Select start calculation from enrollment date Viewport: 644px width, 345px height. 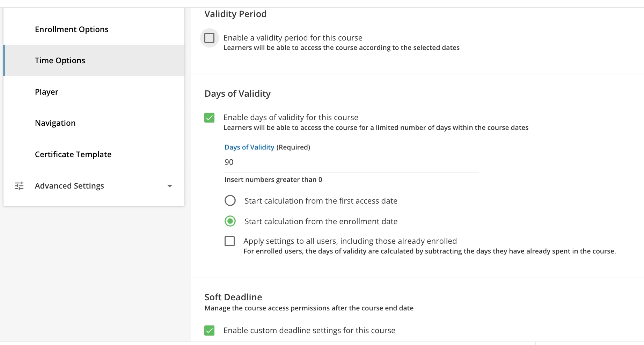230,221
